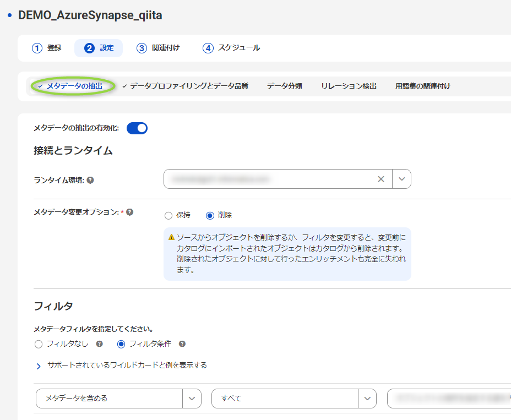Image resolution: width=511 pixels, height=420 pixels.
Task: Click help icon beside ランタイム環境
Action: [91, 180]
